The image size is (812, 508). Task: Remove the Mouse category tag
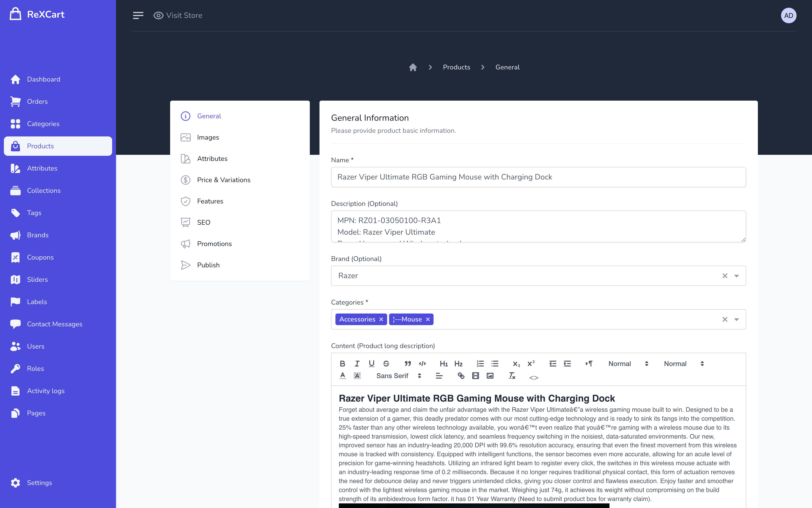click(428, 320)
